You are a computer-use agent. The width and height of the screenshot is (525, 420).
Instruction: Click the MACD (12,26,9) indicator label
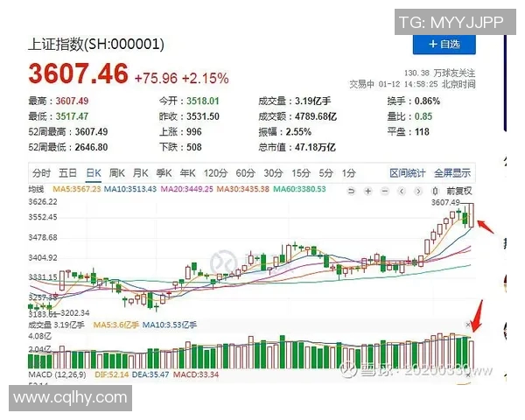pyautogui.click(x=57, y=374)
